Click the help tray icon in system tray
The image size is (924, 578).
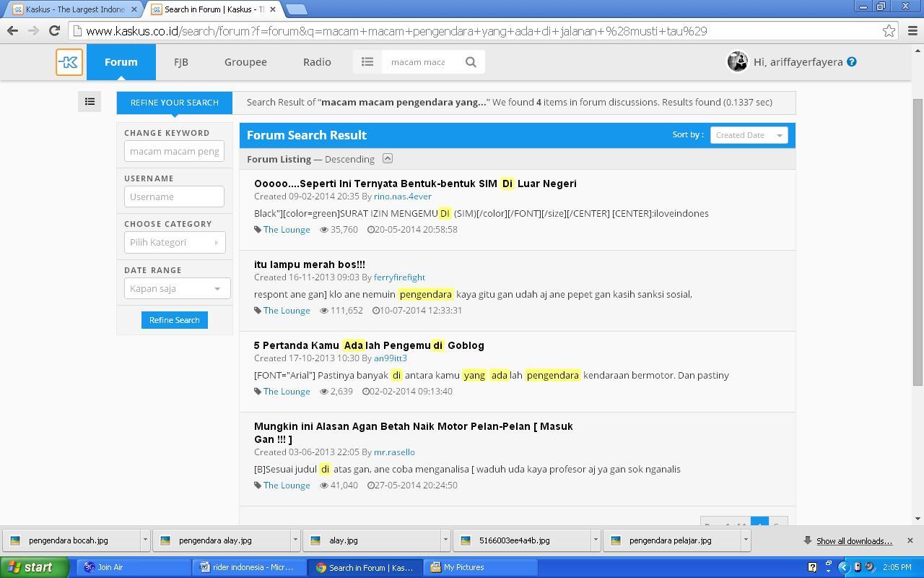(x=812, y=567)
